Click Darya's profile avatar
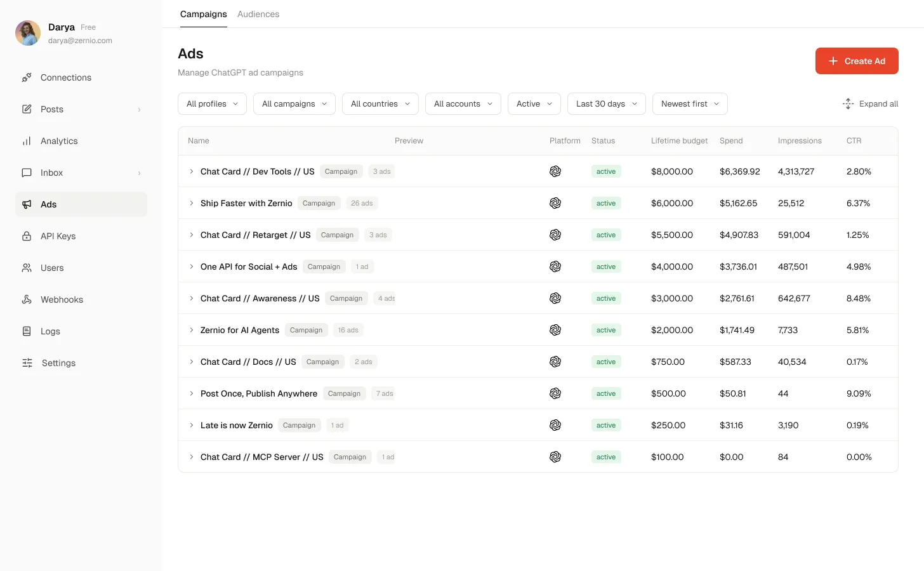Viewport: 924px width, 571px height. point(28,33)
